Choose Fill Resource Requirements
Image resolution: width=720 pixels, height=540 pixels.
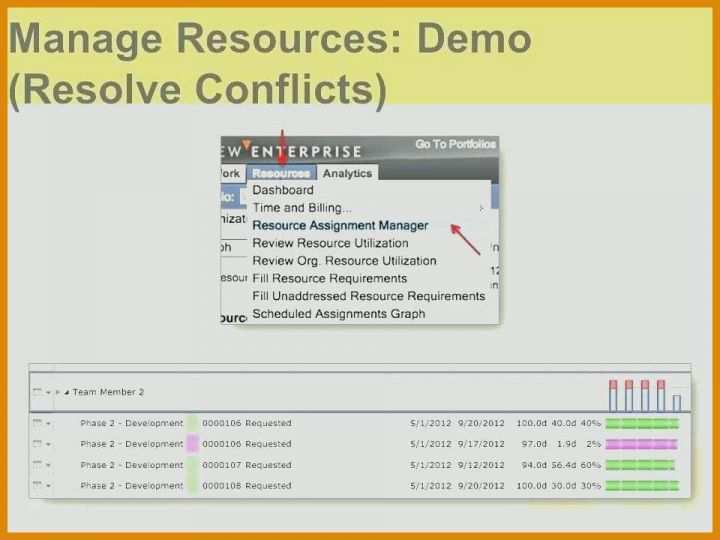click(x=330, y=278)
